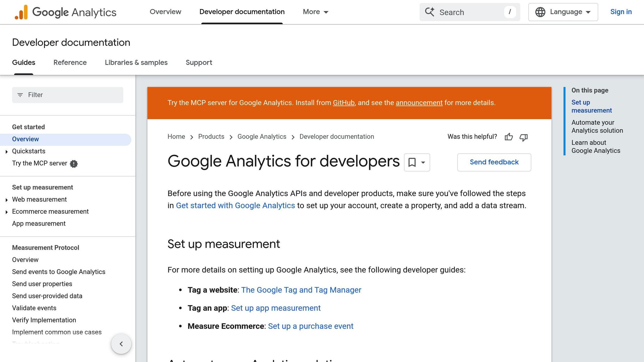
Task: Click the filter lines icon in sidebar
Action: tap(20, 95)
